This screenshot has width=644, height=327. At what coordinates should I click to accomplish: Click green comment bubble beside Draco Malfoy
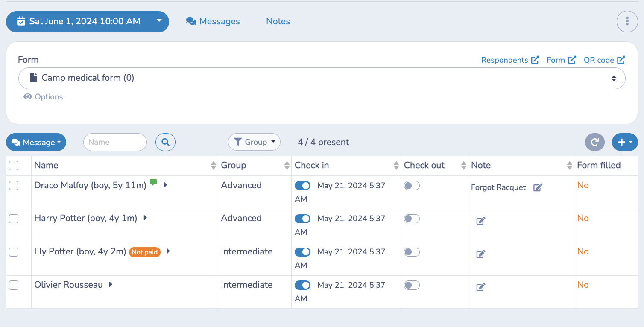(154, 183)
